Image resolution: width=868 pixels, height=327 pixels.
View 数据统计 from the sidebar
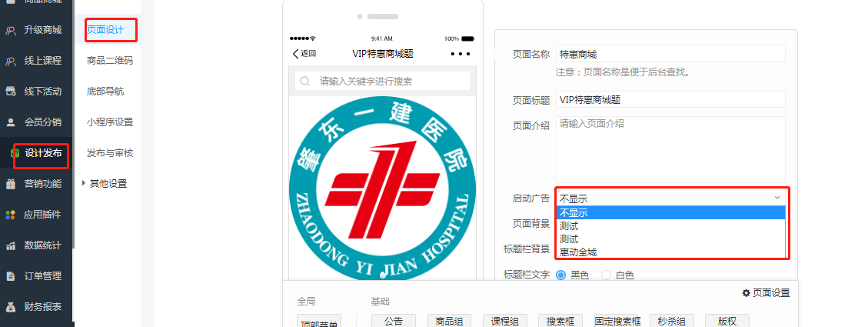coord(36,245)
